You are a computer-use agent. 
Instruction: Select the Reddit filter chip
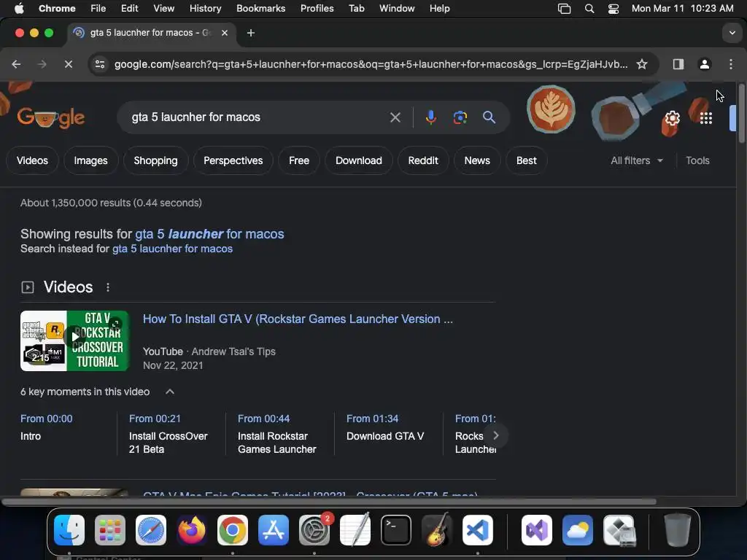coord(423,160)
